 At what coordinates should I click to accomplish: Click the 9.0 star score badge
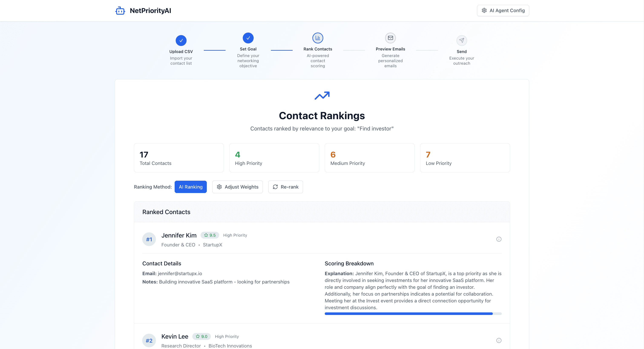(201, 336)
